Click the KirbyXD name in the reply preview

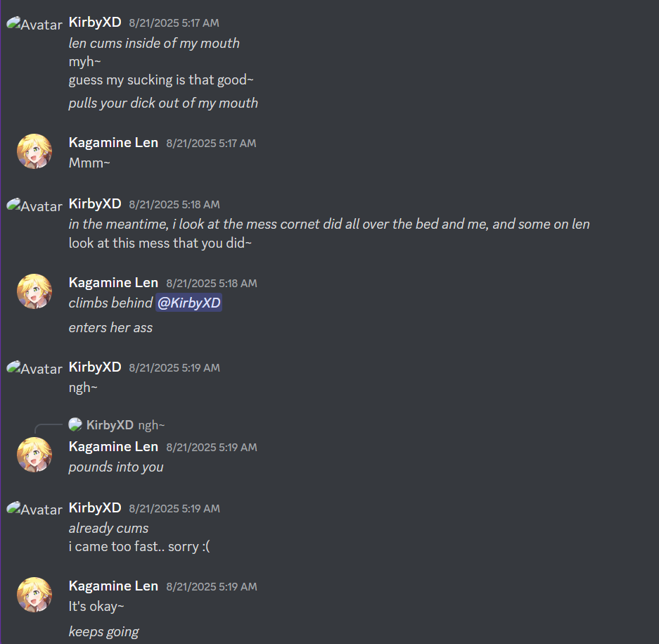(x=110, y=425)
